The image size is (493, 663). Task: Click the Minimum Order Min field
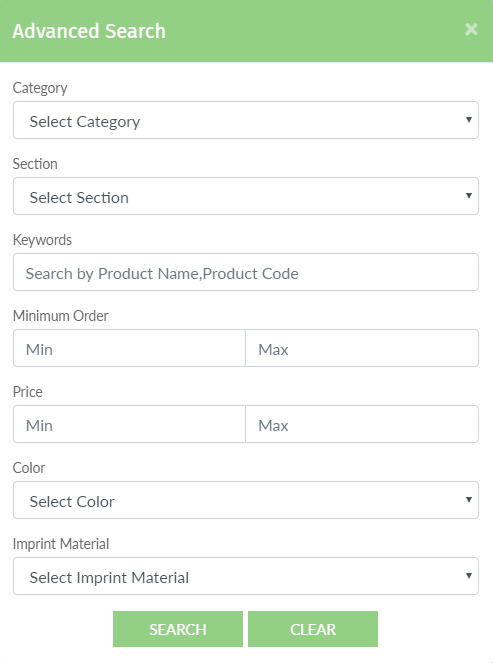coord(129,348)
